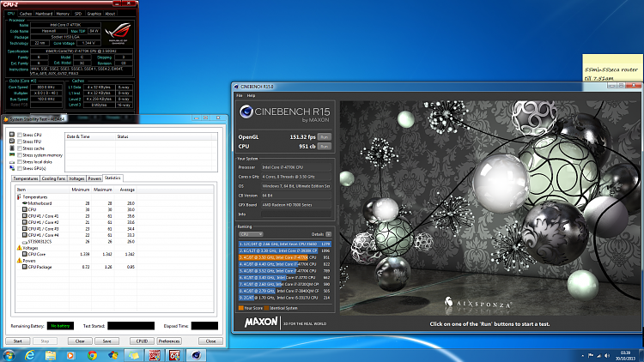Screen dimensions: 644x362
Task: Switch to the Powers tab
Action: 94,178
